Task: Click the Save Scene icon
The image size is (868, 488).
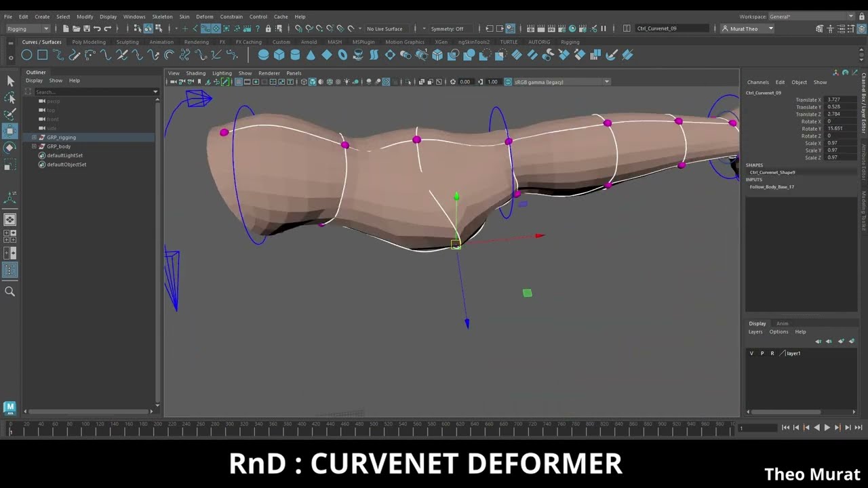Action: click(x=86, y=28)
